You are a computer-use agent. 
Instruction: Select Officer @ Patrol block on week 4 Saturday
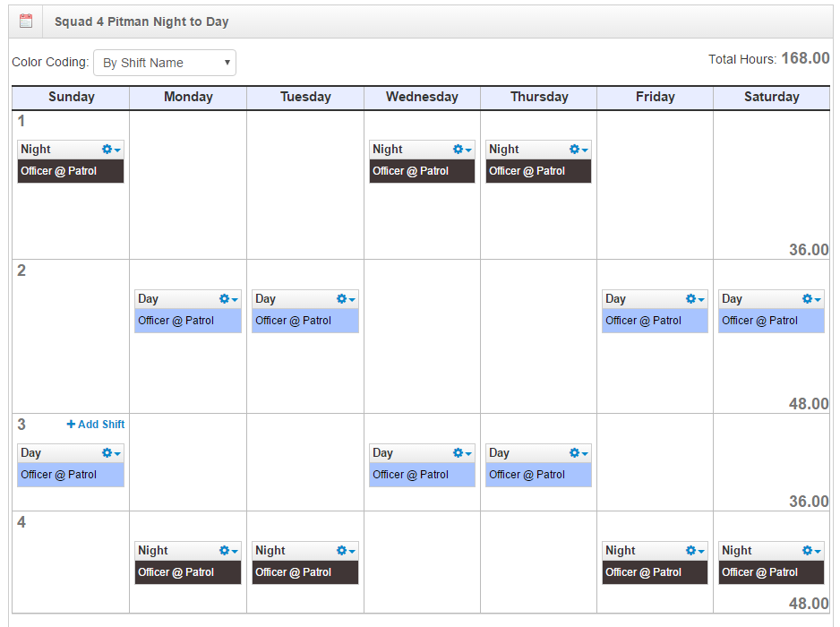pyautogui.click(x=771, y=572)
